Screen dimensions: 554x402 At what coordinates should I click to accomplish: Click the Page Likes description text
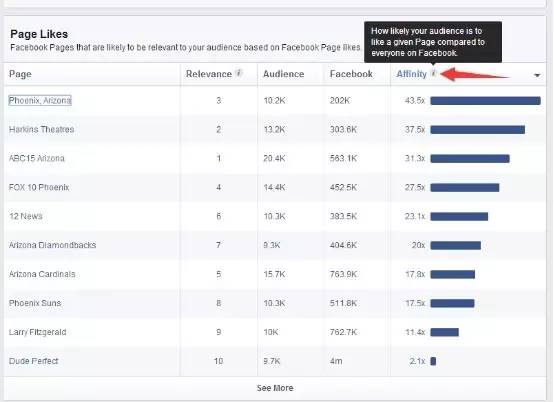185,47
